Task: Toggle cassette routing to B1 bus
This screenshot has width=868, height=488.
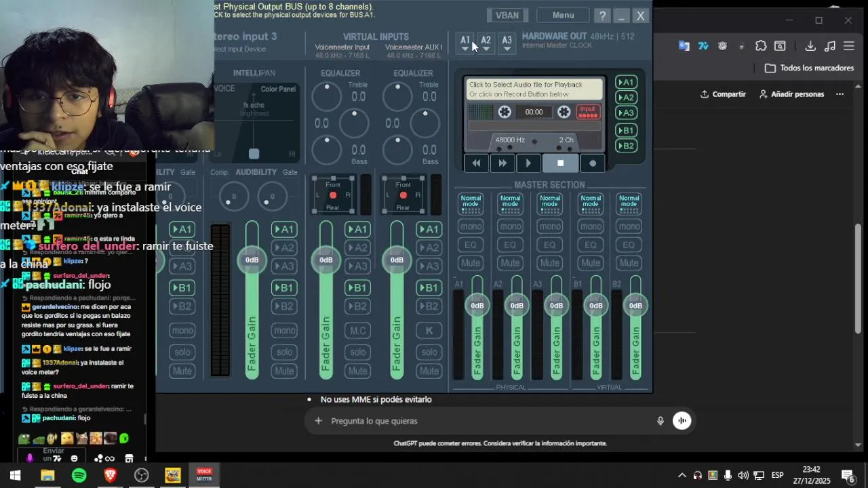Action: click(625, 130)
